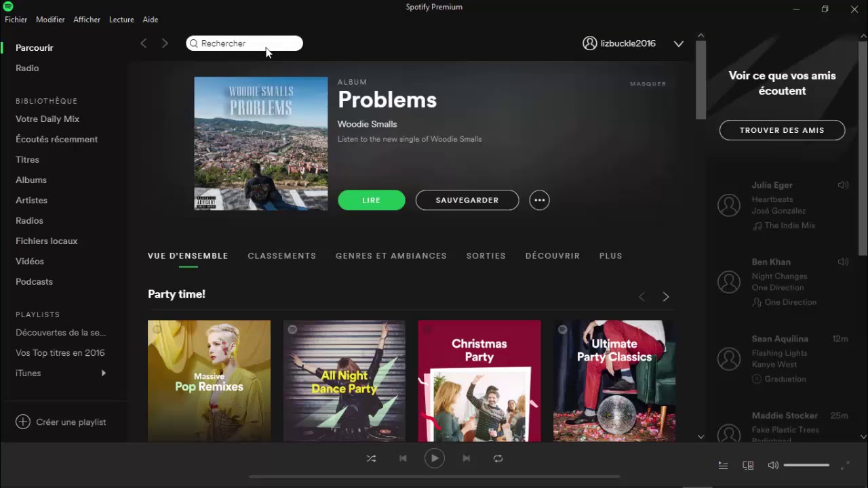Click the song progress bar
Viewport: 868px width, 488px height.
pos(434,476)
